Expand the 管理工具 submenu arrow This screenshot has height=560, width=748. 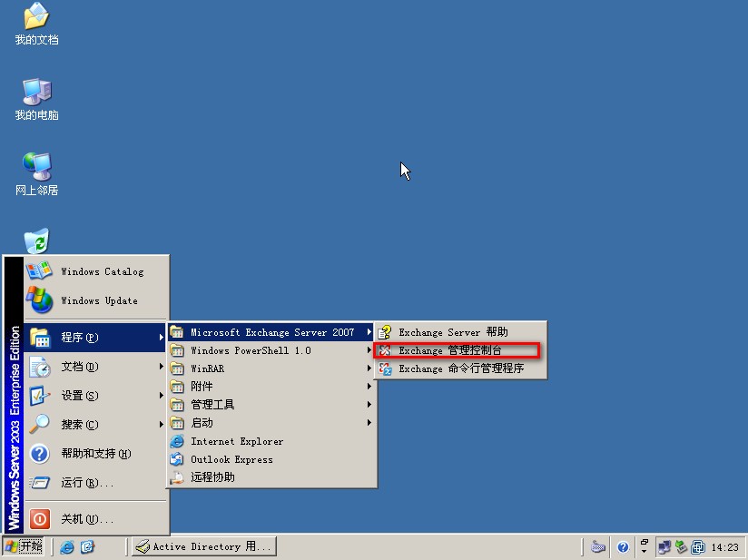369,405
